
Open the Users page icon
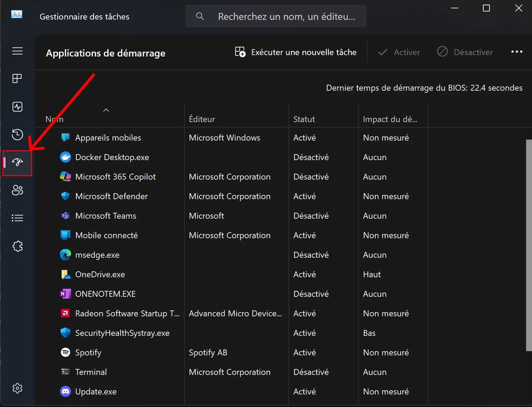point(17,190)
